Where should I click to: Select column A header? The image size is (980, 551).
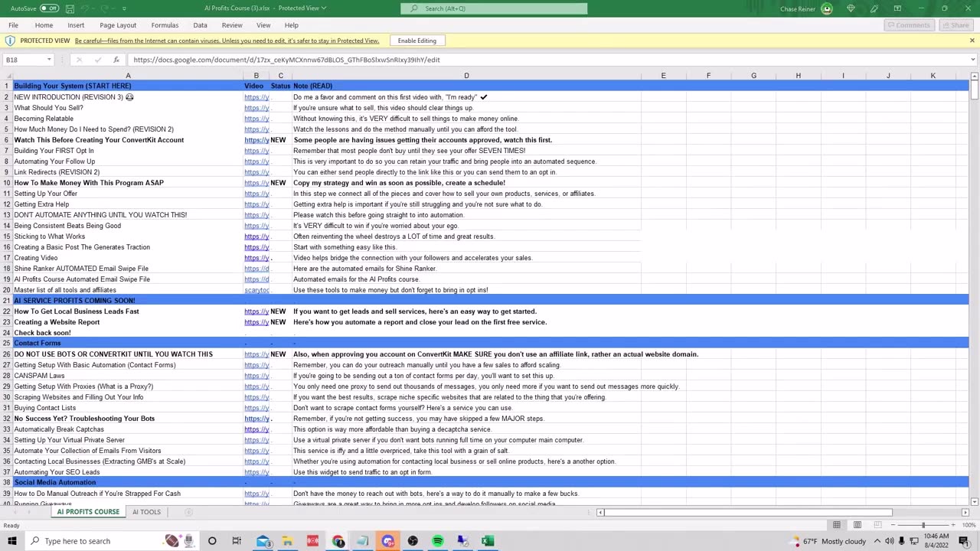point(128,76)
